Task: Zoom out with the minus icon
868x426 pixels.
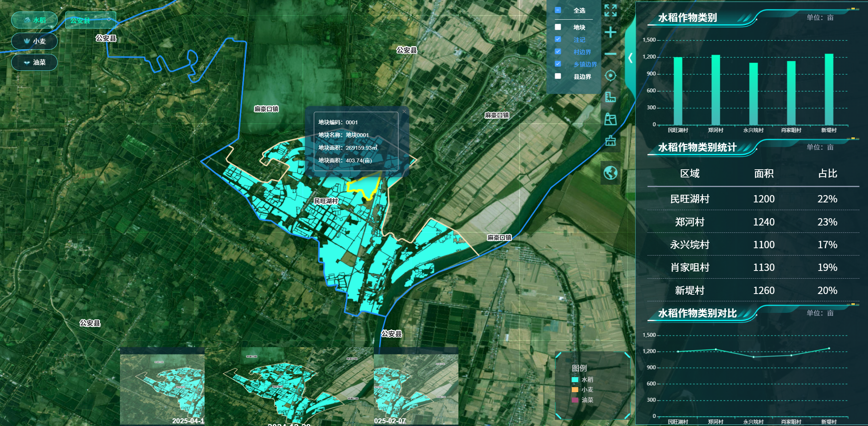Action: pos(610,54)
